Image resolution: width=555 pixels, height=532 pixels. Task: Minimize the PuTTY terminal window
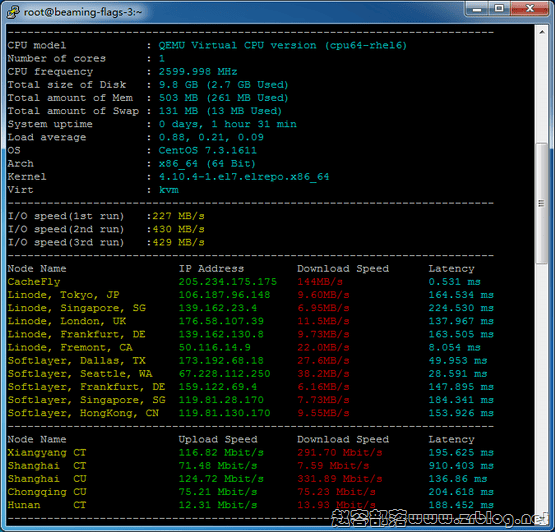pos(477,9)
